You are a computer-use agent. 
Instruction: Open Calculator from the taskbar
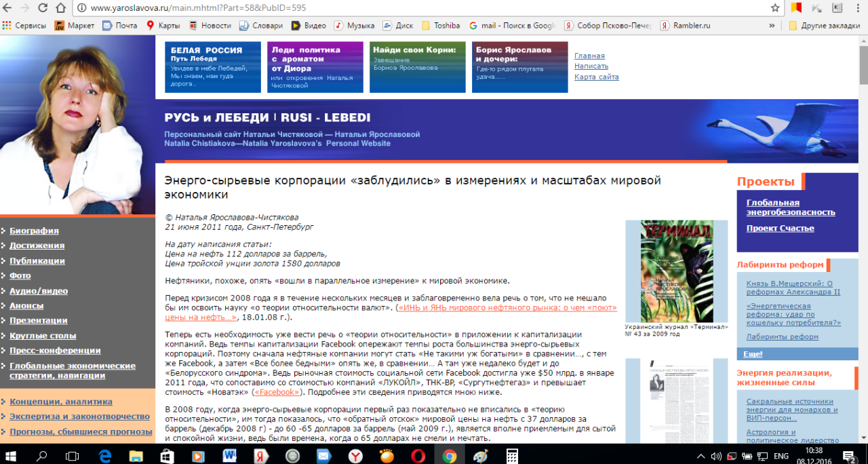512,455
